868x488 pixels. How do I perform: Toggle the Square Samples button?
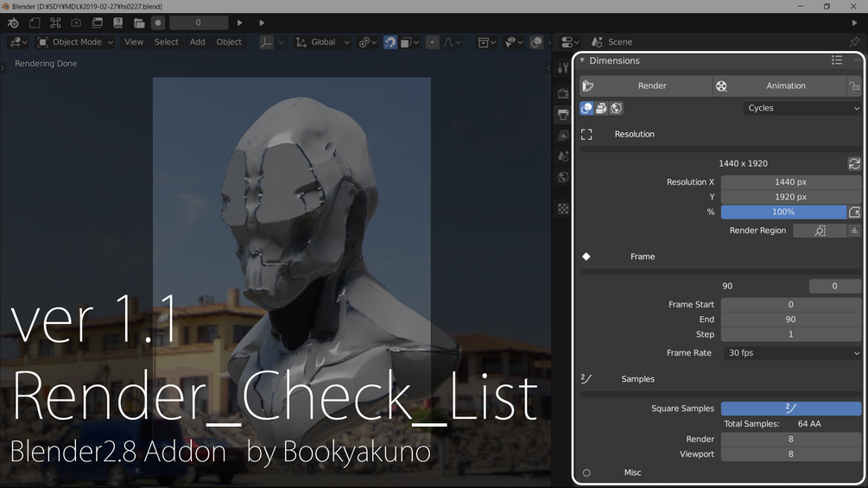[790, 409]
